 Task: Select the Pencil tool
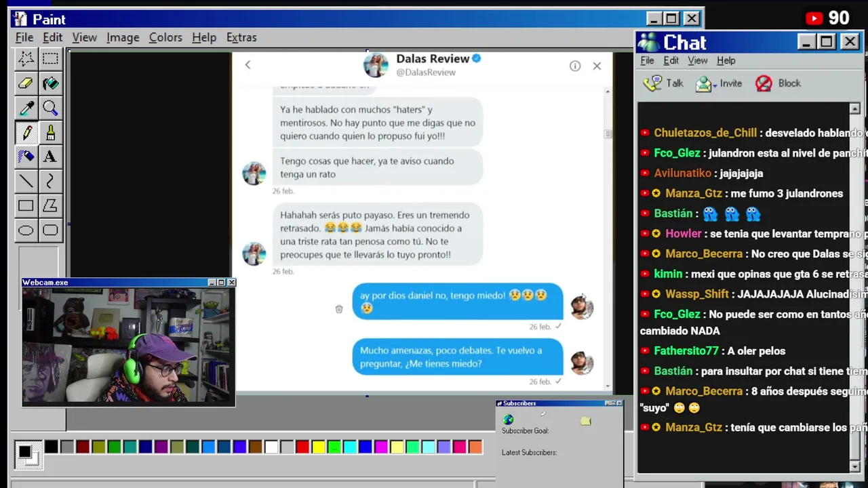click(26, 132)
